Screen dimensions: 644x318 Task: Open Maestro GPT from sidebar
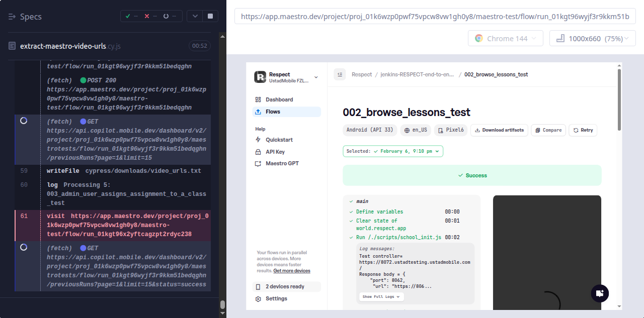point(282,164)
